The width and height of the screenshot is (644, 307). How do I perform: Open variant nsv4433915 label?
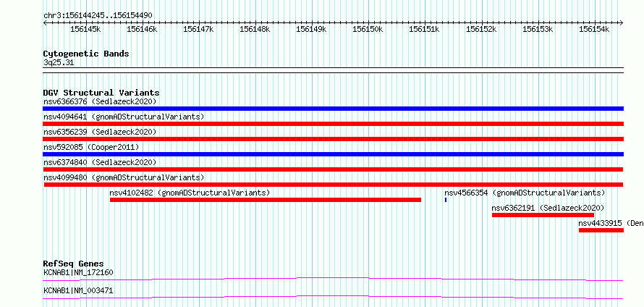click(x=611, y=223)
